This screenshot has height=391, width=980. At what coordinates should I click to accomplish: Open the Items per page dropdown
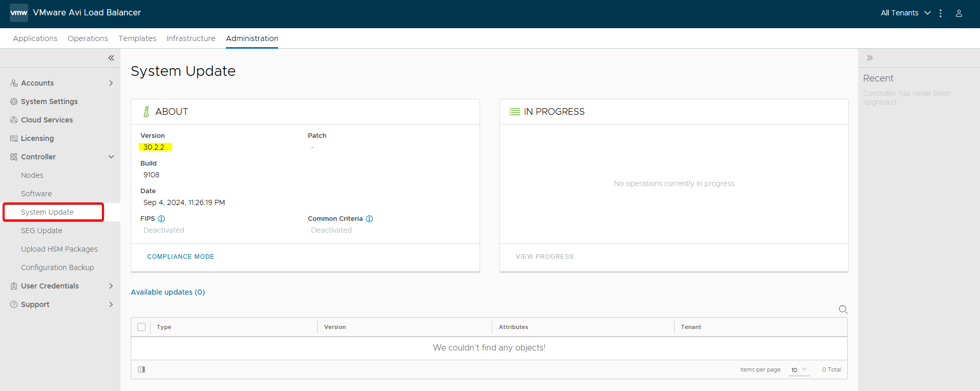click(799, 369)
